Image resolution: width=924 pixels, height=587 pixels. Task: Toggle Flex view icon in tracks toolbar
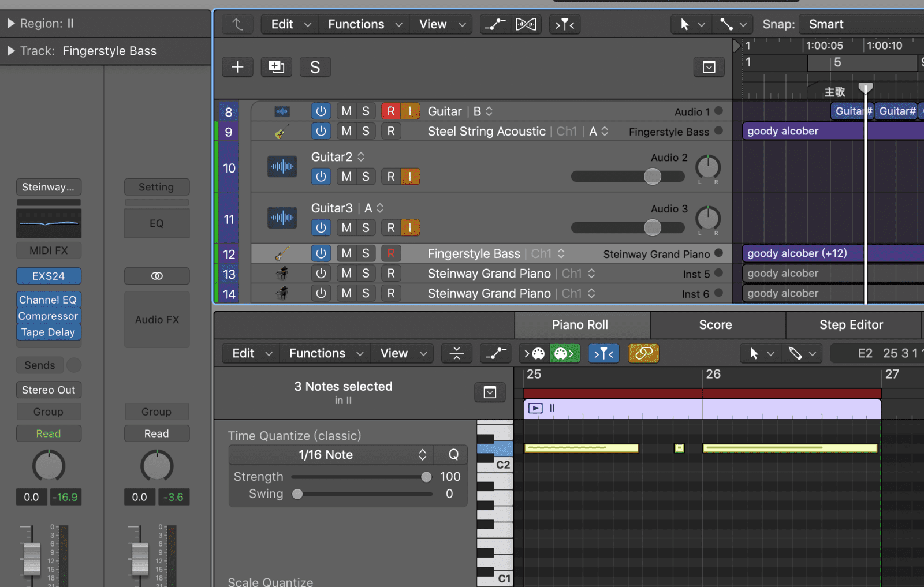(526, 24)
